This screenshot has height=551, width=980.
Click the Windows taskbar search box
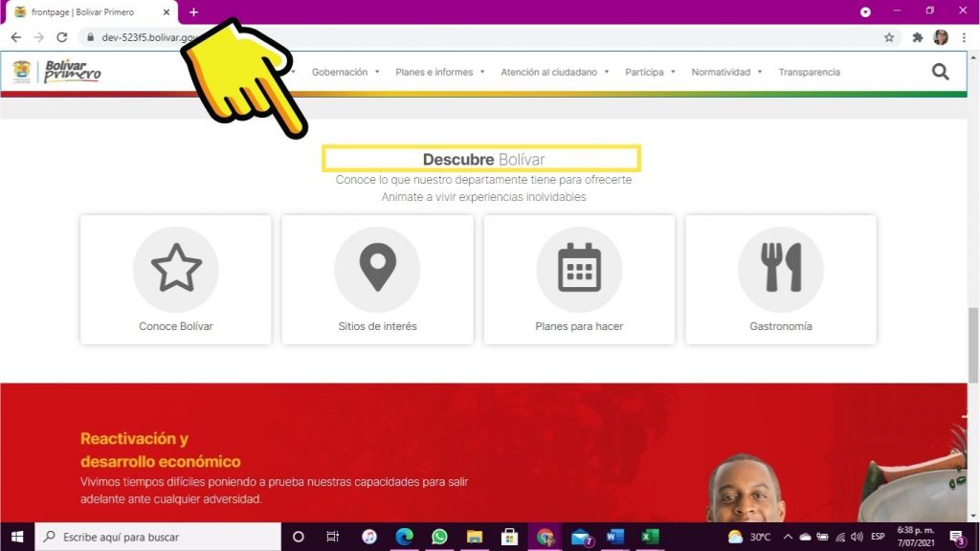[x=158, y=537]
